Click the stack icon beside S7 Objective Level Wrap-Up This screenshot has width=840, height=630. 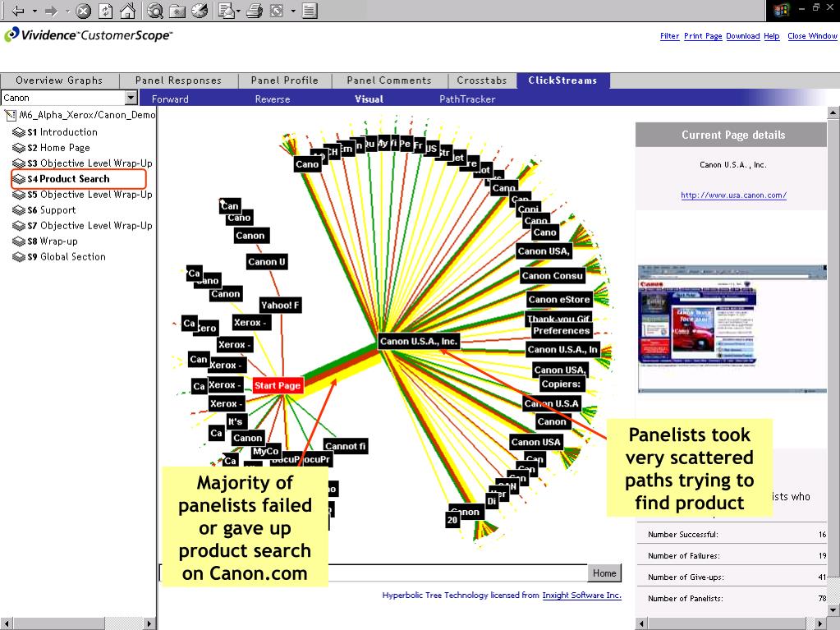(x=19, y=226)
